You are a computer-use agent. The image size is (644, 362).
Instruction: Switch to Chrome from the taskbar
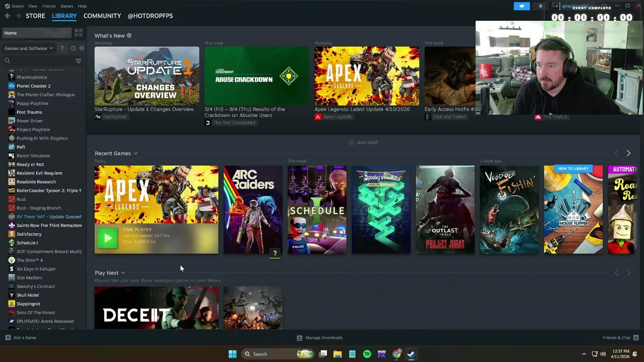click(396, 354)
